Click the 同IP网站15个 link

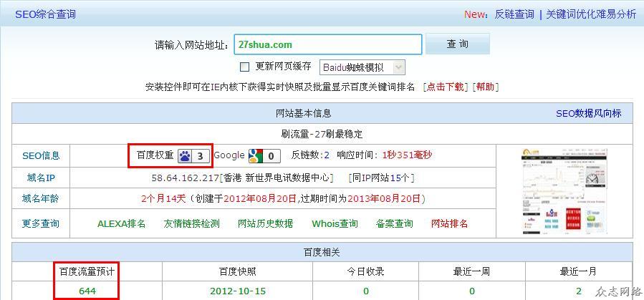tap(381, 178)
